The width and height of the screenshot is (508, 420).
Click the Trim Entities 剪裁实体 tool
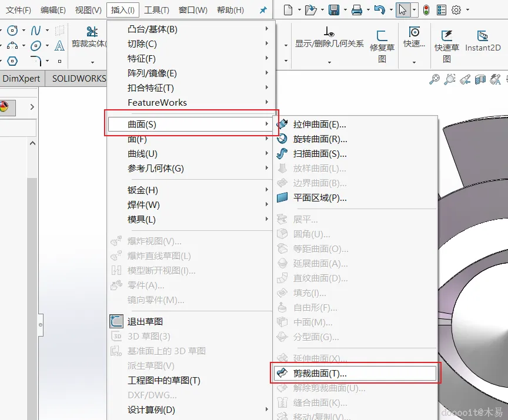coord(89,37)
